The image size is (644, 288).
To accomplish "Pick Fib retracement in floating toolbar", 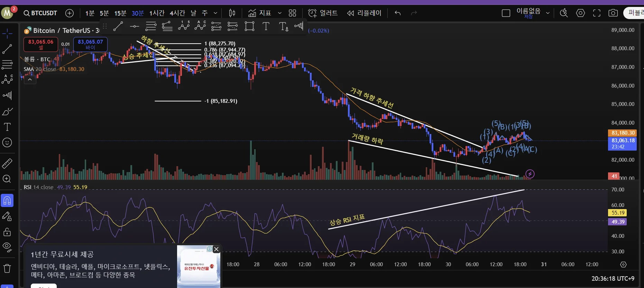I will click(x=151, y=26).
